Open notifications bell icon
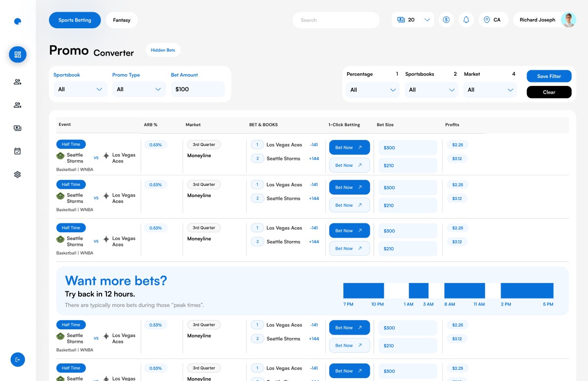 [466, 20]
